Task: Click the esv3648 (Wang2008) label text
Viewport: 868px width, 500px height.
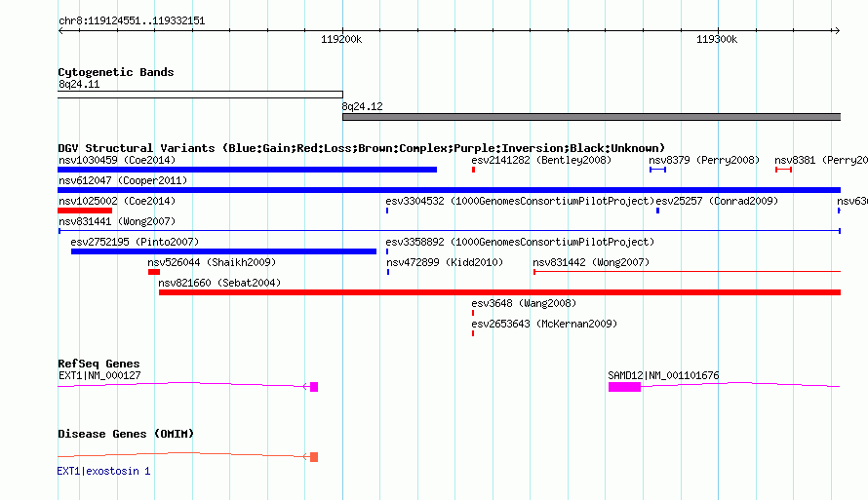Action: (524, 304)
